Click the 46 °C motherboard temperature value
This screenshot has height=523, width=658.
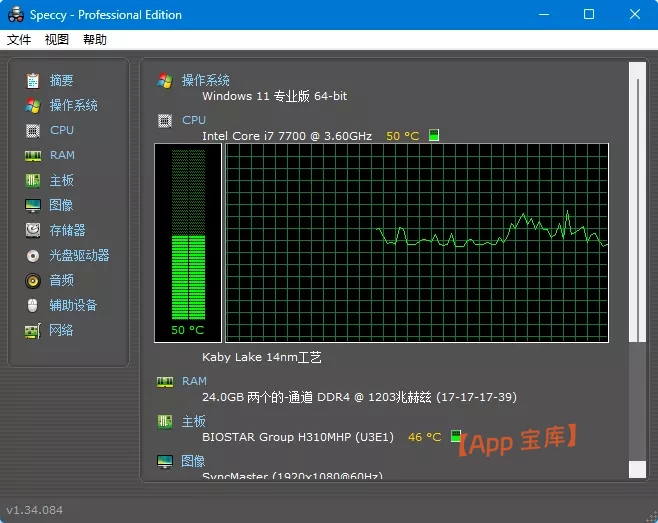pyautogui.click(x=424, y=437)
